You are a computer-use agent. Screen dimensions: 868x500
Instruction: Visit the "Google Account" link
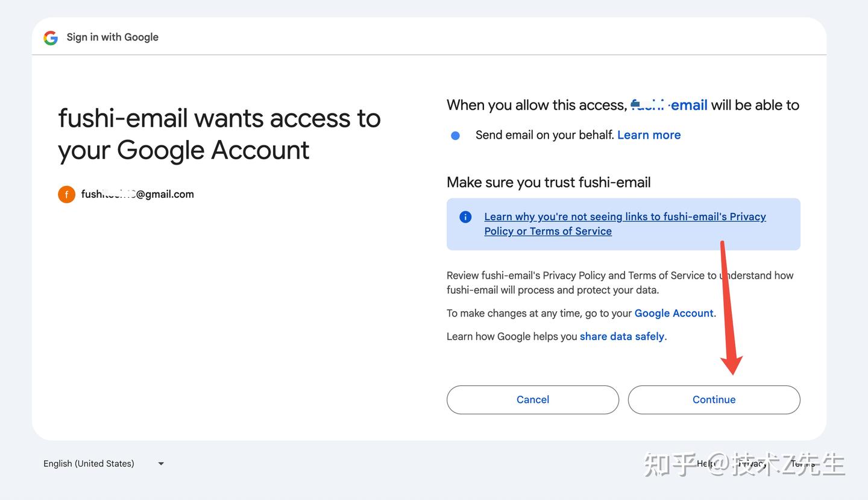[673, 313]
